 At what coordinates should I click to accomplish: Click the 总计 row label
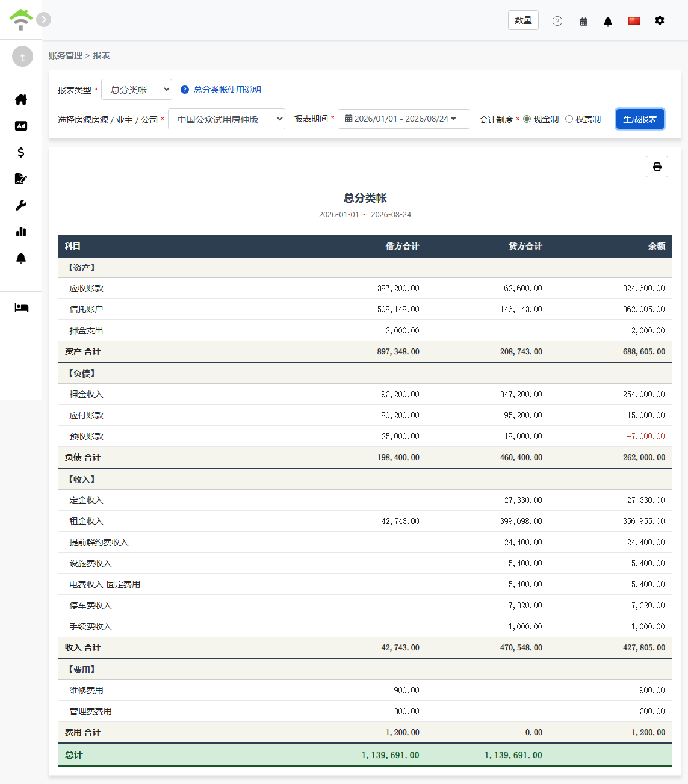click(73, 755)
